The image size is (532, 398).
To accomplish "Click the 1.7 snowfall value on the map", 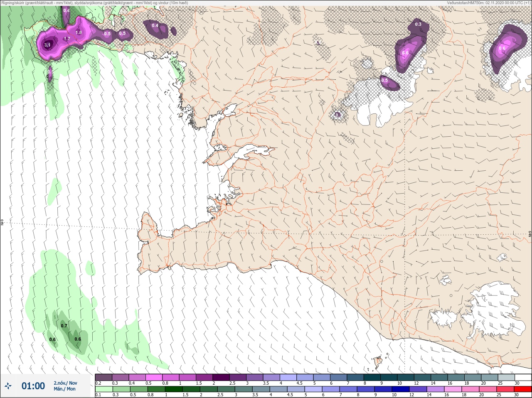I will tap(67, 39).
